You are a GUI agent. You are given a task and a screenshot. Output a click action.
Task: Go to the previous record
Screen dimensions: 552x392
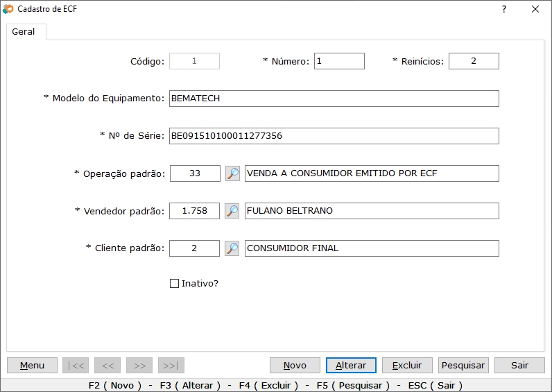coord(107,366)
